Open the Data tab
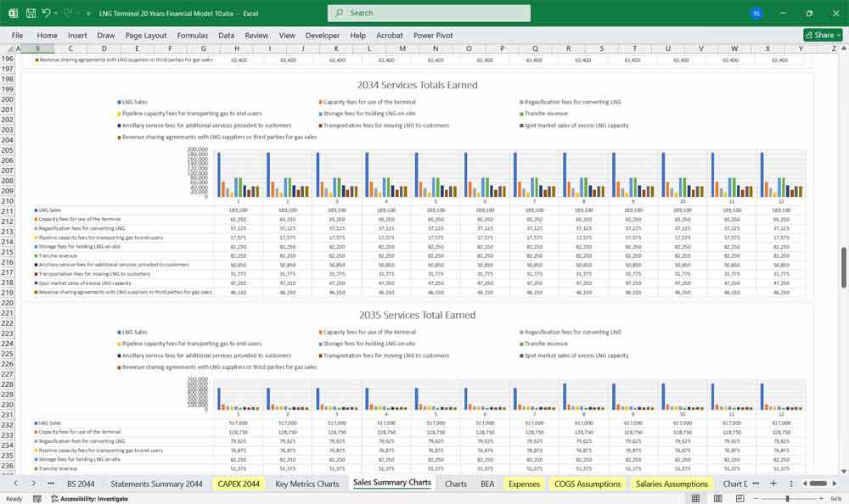 pyautogui.click(x=227, y=35)
